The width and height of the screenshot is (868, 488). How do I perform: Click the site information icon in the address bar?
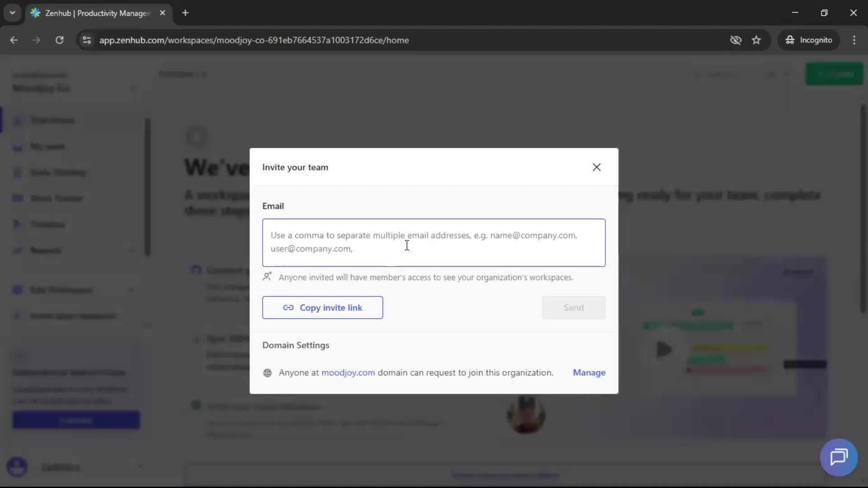coord(86,40)
